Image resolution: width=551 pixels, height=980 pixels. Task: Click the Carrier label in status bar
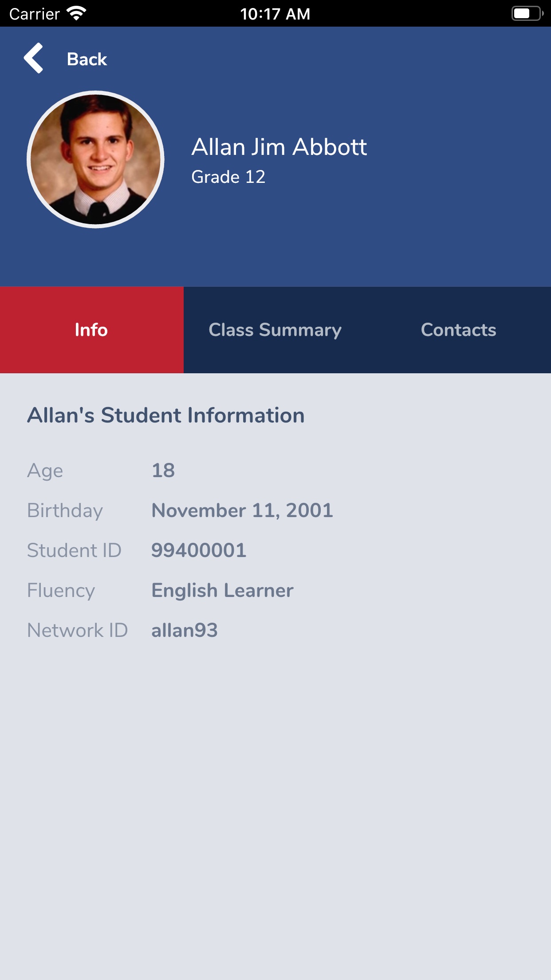35,14
